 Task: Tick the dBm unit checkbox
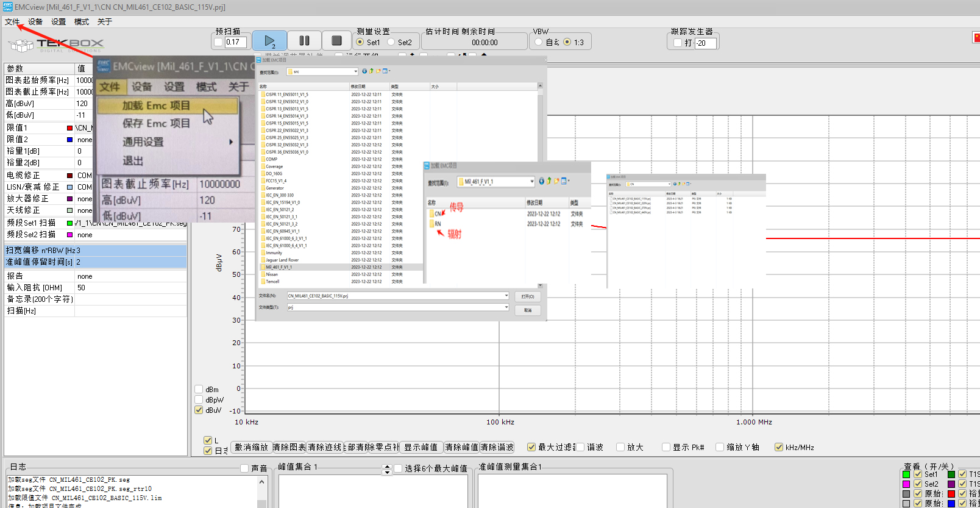(x=199, y=389)
